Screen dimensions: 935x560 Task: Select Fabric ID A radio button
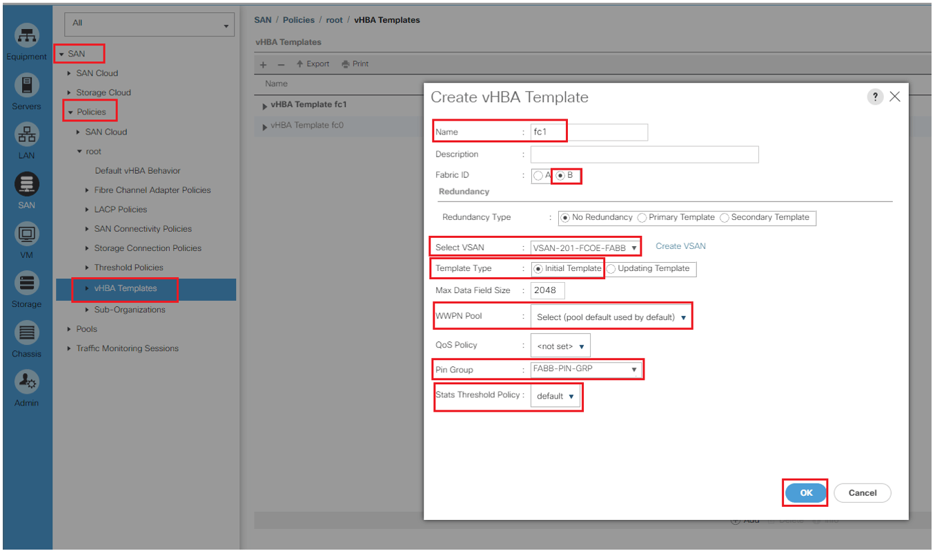click(538, 175)
